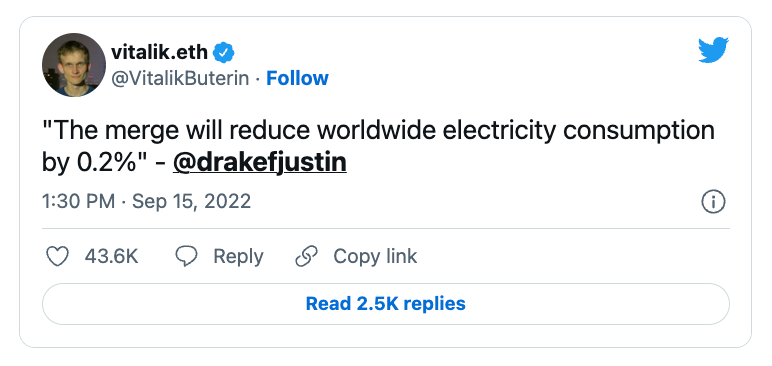Click the Sep 15, 2022 date
The width and height of the screenshot is (772, 366).
pyautogui.click(x=192, y=202)
